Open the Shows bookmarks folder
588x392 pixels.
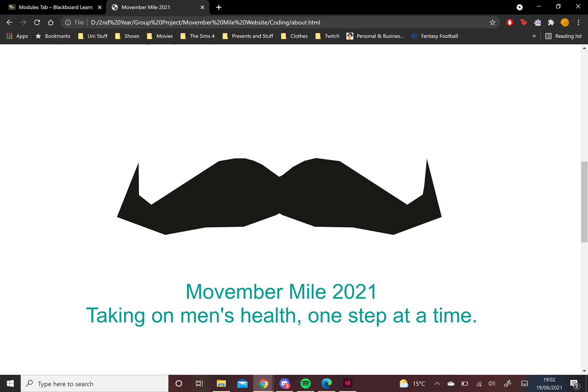[x=127, y=36]
